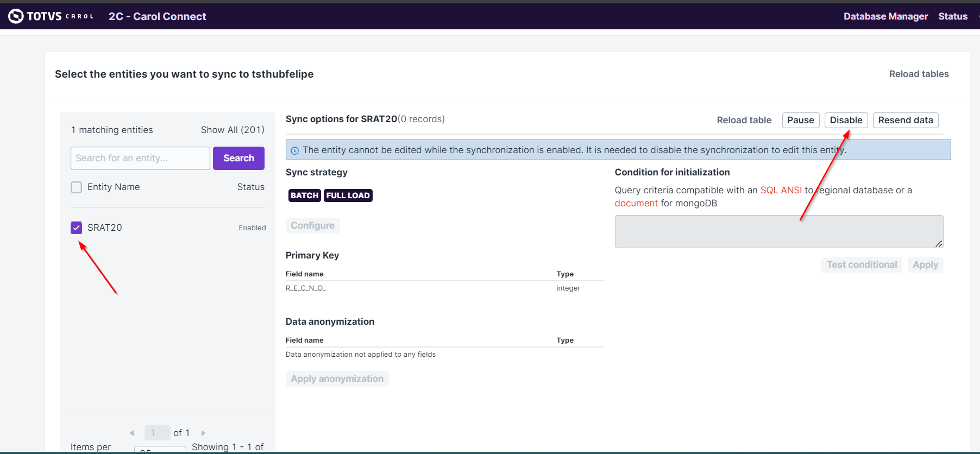The width and height of the screenshot is (980, 454).
Task: Show All 201 entities
Action: pos(233,130)
